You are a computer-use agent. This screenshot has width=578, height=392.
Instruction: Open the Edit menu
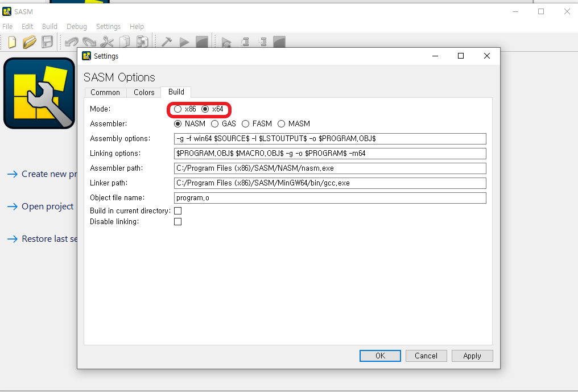point(27,27)
